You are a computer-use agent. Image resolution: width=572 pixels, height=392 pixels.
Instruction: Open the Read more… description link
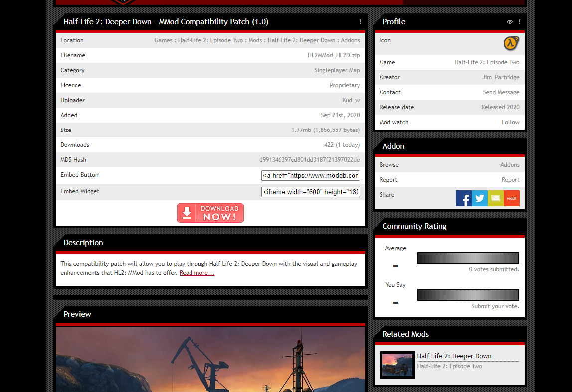click(197, 273)
